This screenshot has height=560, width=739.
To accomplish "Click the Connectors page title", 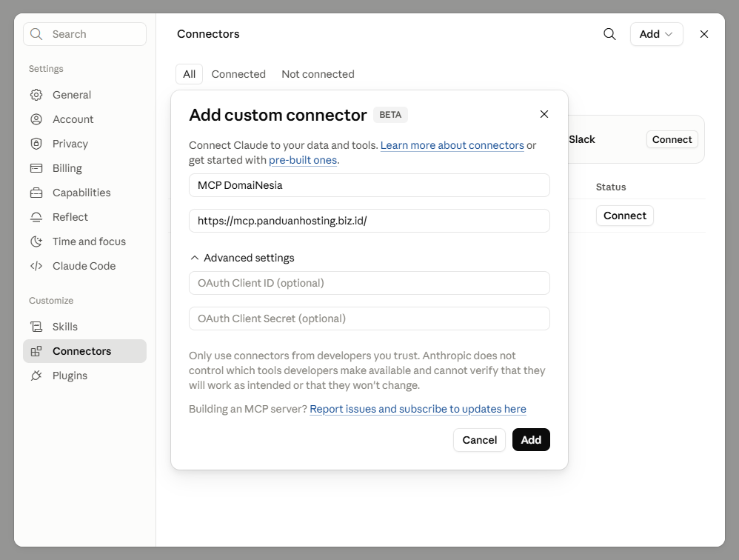I will (x=208, y=34).
